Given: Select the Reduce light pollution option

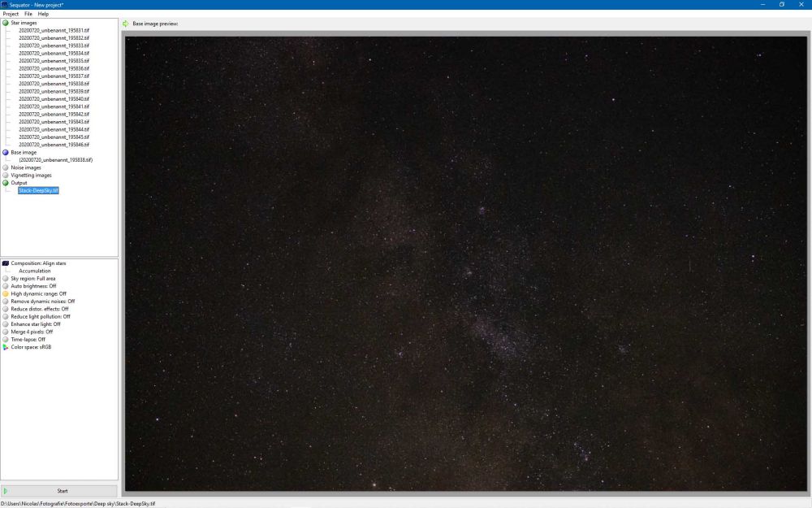Looking at the screenshot, I should click(6, 315).
